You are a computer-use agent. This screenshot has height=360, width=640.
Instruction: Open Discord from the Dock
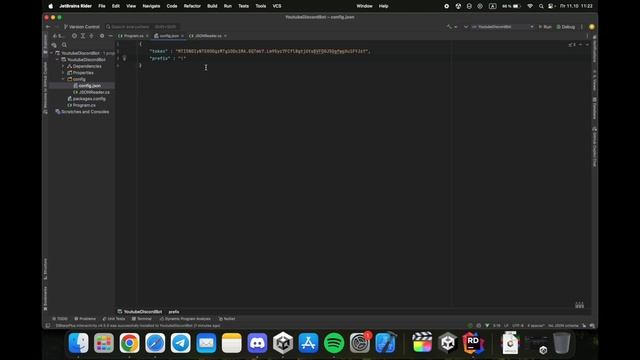coord(257,343)
